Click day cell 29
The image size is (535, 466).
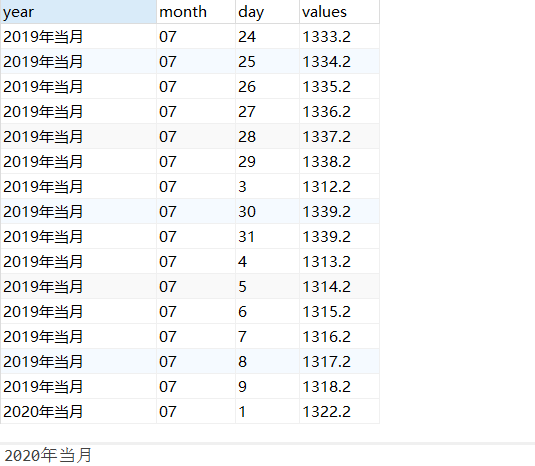click(x=268, y=161)
